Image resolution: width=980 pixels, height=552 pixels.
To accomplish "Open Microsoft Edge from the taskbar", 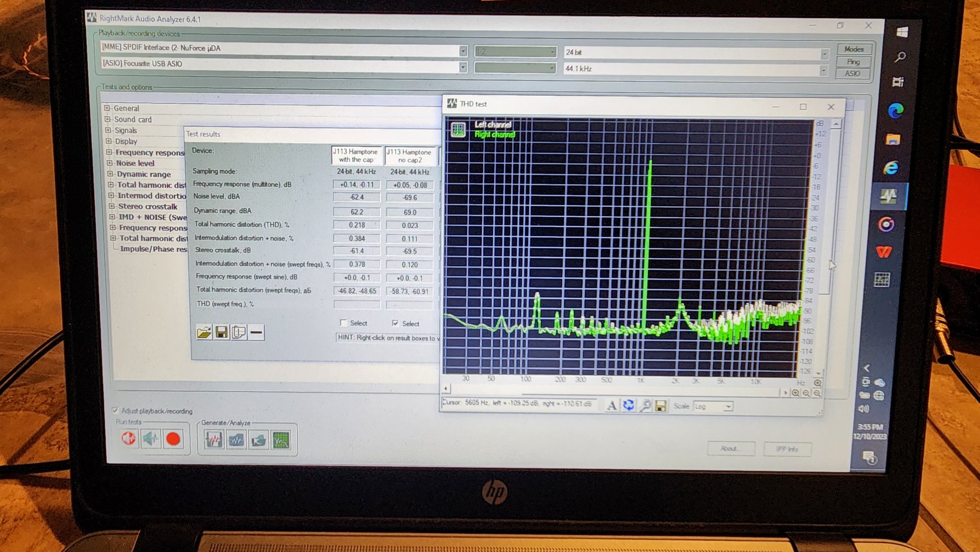I will coord(895,111).
